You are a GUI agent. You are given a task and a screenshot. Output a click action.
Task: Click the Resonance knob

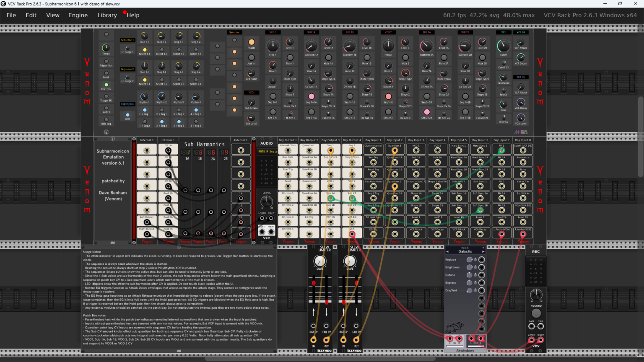pyautogui.click(x=503, y=77)
